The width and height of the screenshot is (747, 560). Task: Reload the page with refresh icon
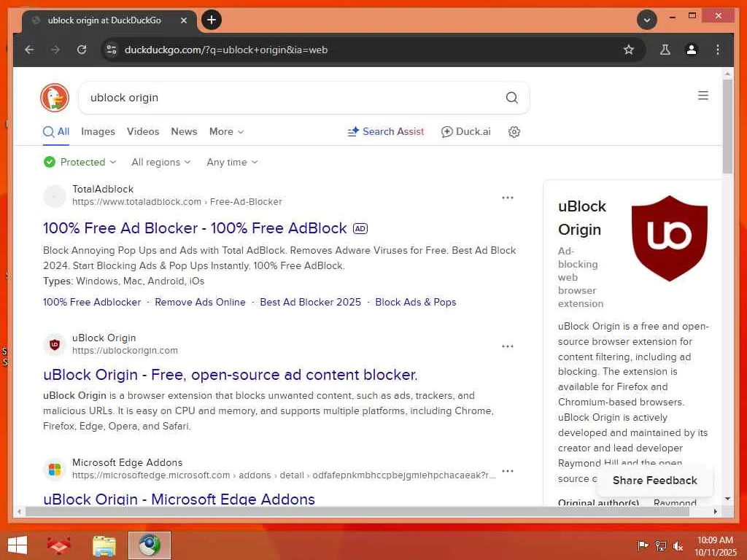pyautogui.click(x=82, y=50)
